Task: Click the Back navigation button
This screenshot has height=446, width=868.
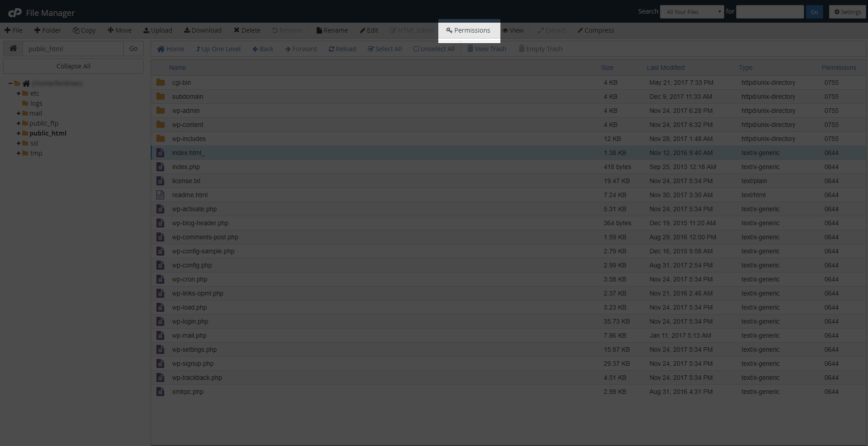Action: (x=263, y=49)
